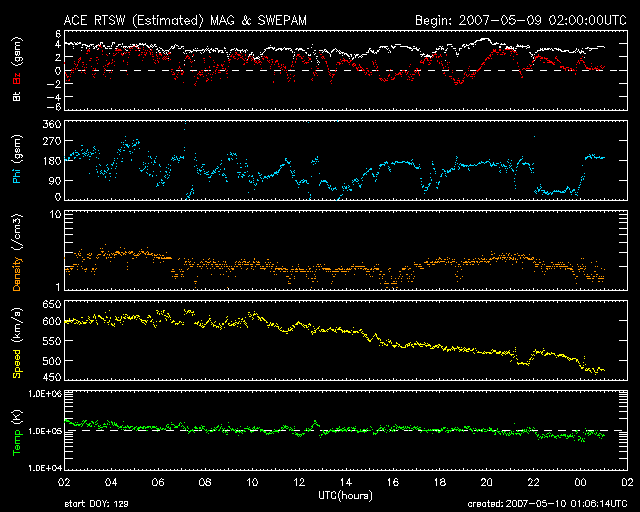The width and height of the screenshot is (640, 512).
Task: Click the '06' hour label on time axis
Action: [158, 482]
